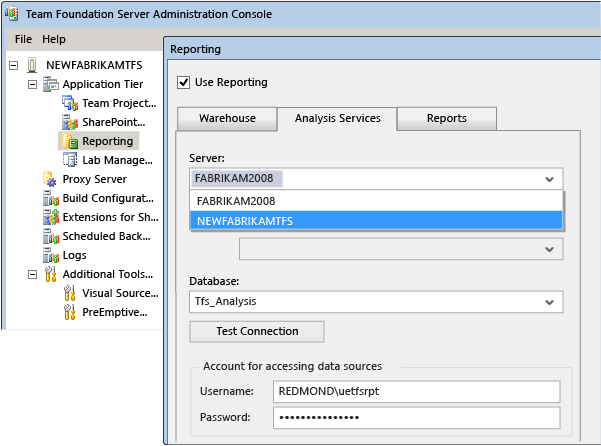Click the SharePoint Web Applications icon
The width and height of the screenshot is (601, 446).
(70, 122)
